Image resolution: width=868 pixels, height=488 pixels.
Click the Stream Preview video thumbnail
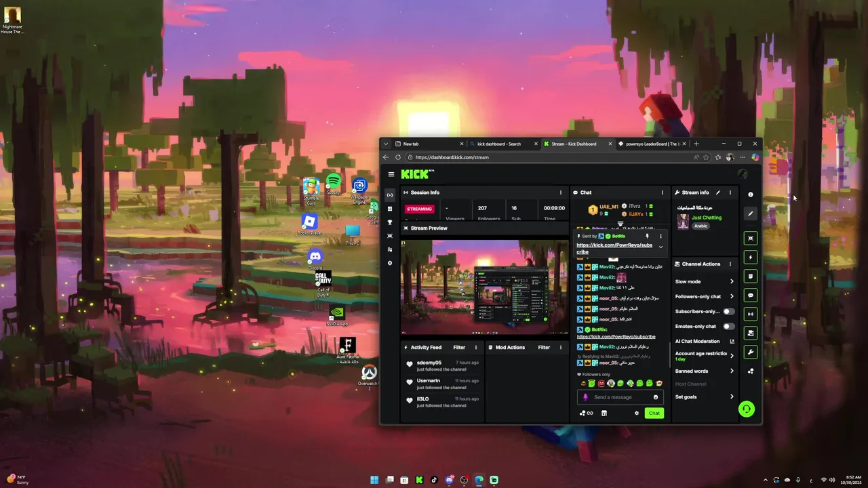coord(484,287)
